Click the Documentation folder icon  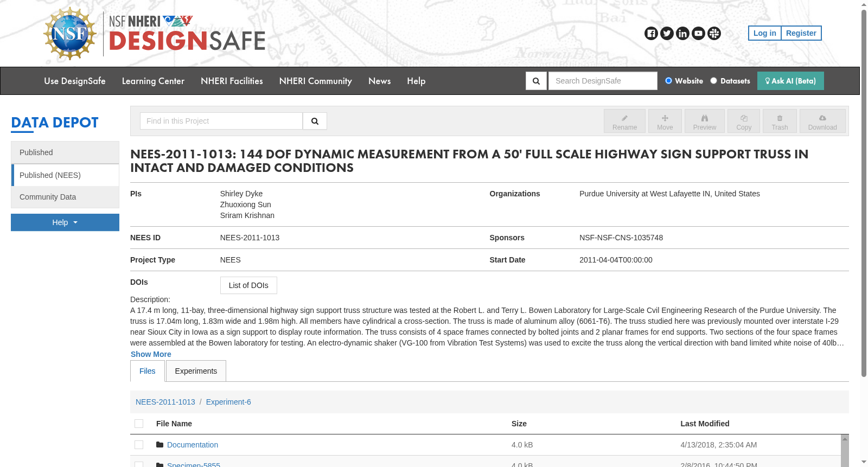point(159,445)
